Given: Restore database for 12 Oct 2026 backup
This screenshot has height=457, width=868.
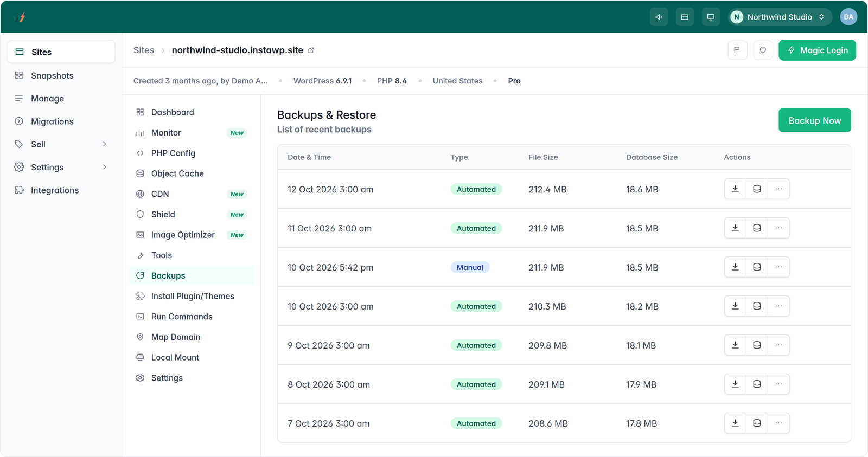Looking at the screenshot, I should [x=757, y=189].
